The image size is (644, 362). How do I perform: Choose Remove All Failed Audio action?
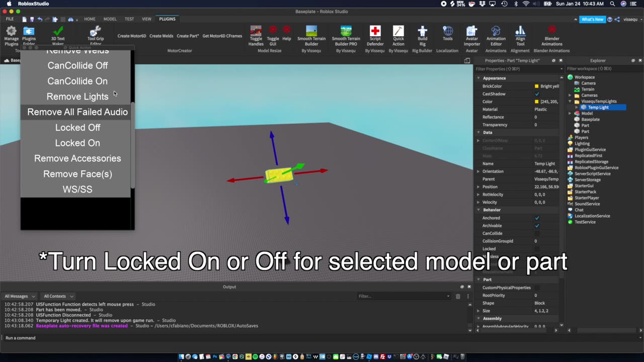click(77, 112)
